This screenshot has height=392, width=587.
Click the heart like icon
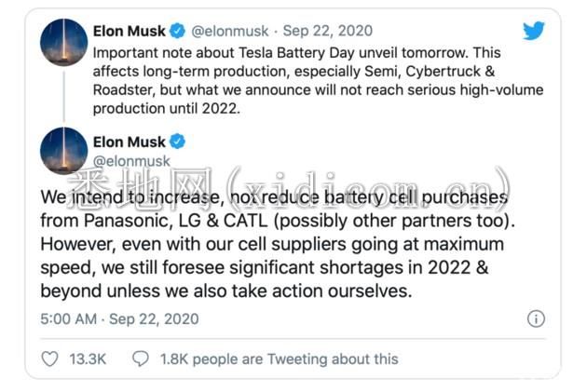click(49, 358)
